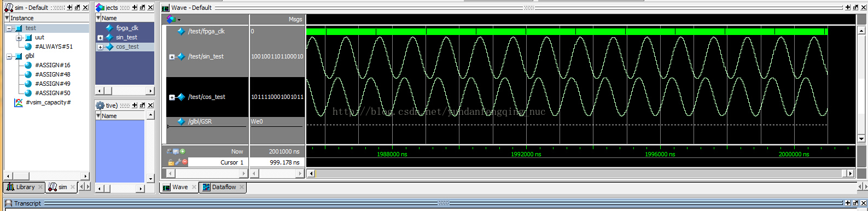Close the Library tab

[40, 187]
